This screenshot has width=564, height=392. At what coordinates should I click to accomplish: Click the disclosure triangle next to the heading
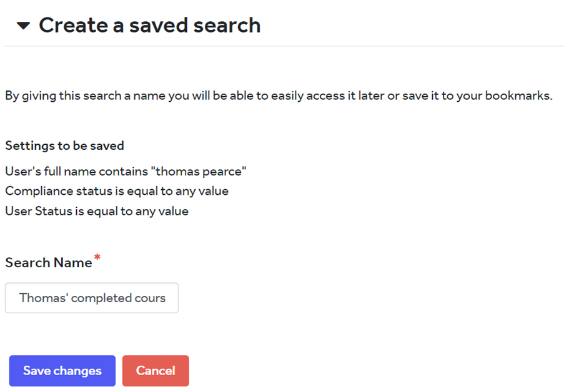[22, 26]
